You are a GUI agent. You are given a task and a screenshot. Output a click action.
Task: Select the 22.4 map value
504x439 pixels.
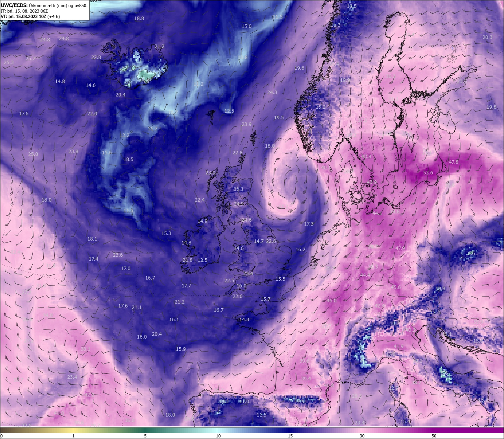click(200, 200)
